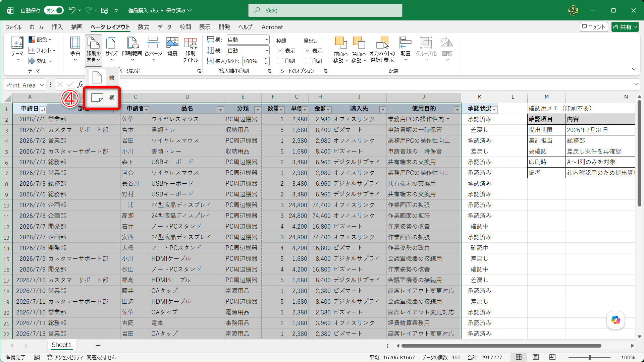The width and height of the screenshot is (644, 362).
Task: Click the 共有 share button
Action: pos(625,27)
